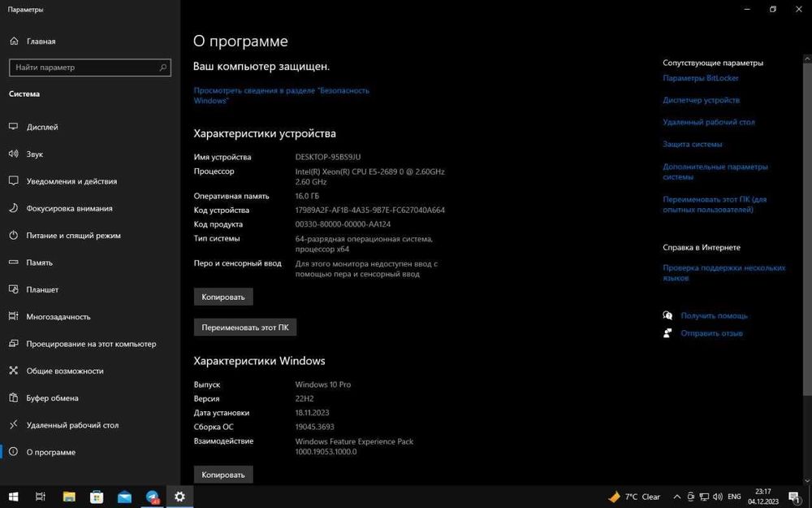812x508 pixels.
Task: Open Параметры BitLocker link
Action: point(701,78)
